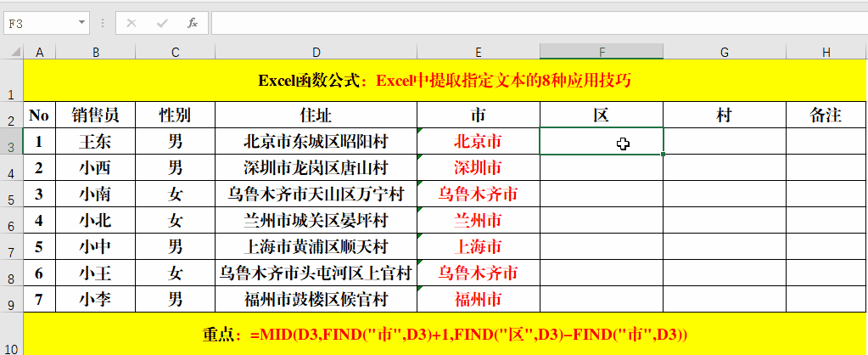
Task: Select row 9 header
Action: (12, 300)
